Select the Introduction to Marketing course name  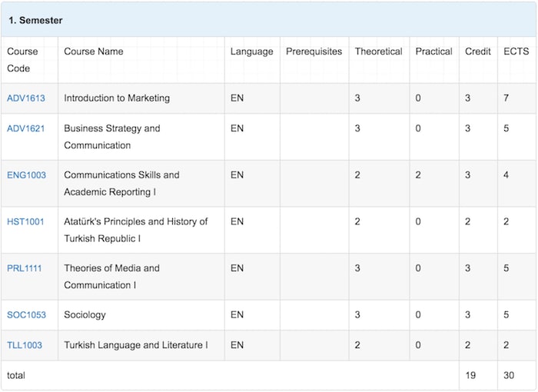[117, 98]
